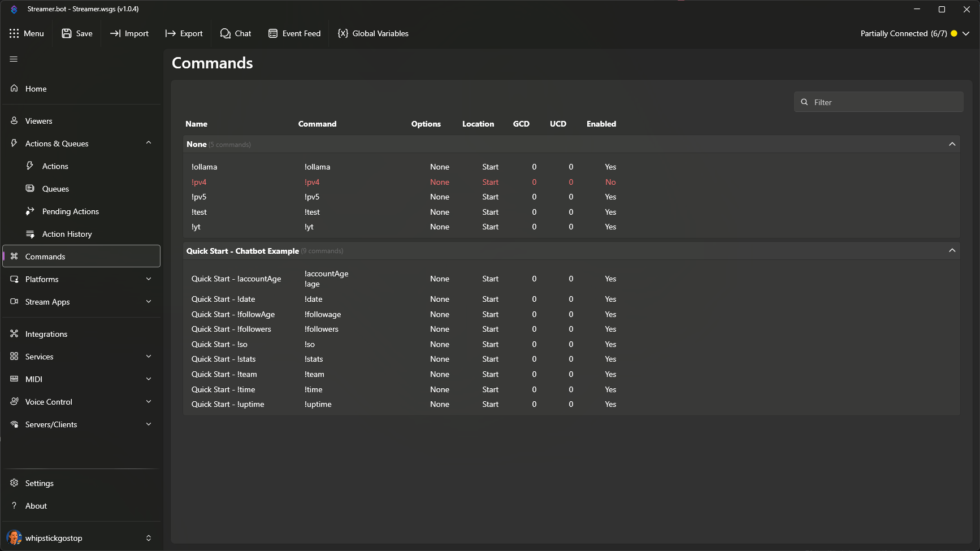The height and width of the screenshot is (551, 980).
Task: Expand the Platforms section
Action: click(41, 279)
